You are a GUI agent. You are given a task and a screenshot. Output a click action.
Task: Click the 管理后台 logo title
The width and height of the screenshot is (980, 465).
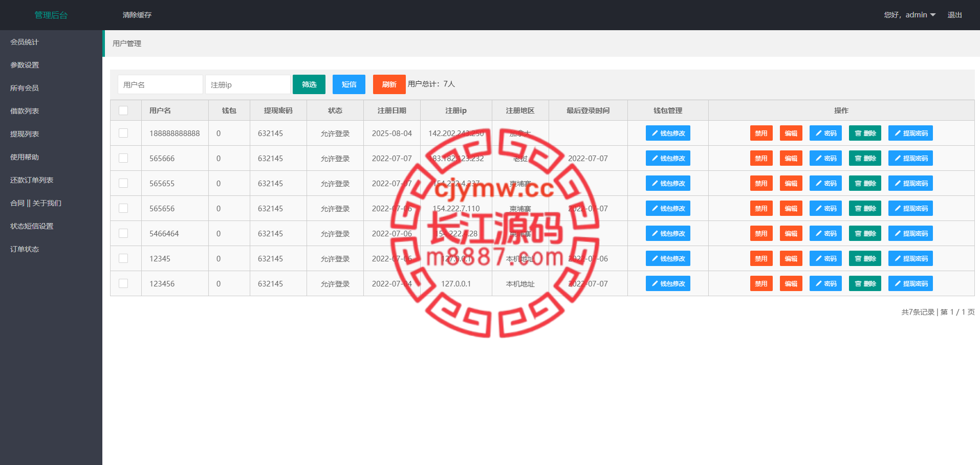(x=51, y=15)
